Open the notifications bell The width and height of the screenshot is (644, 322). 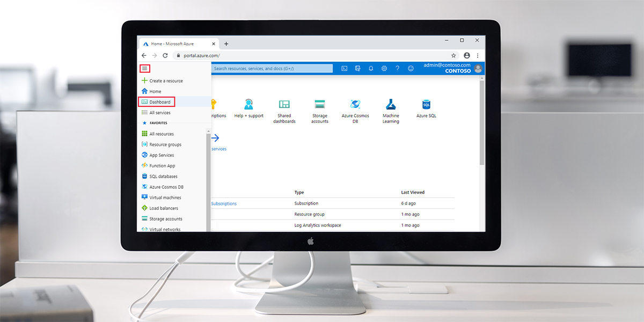point(371,69)
